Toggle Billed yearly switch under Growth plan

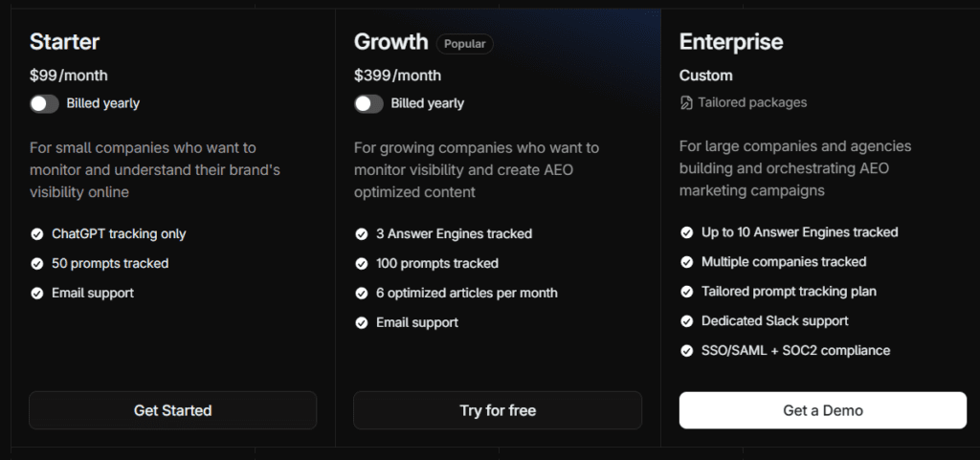point(368,103)
